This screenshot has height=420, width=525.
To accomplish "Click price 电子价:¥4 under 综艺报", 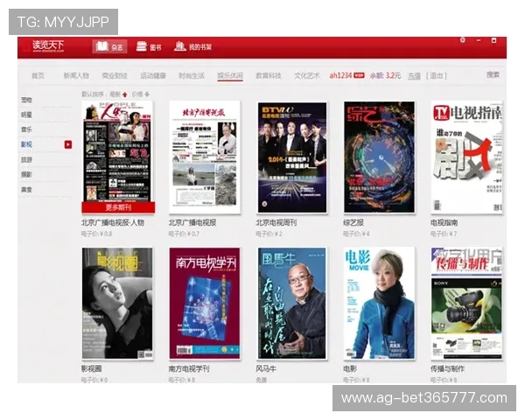I will [356, 234].
